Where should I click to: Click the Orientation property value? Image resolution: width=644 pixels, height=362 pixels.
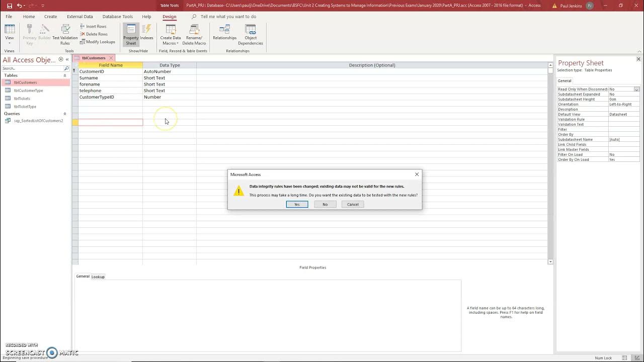click(624, 104)
